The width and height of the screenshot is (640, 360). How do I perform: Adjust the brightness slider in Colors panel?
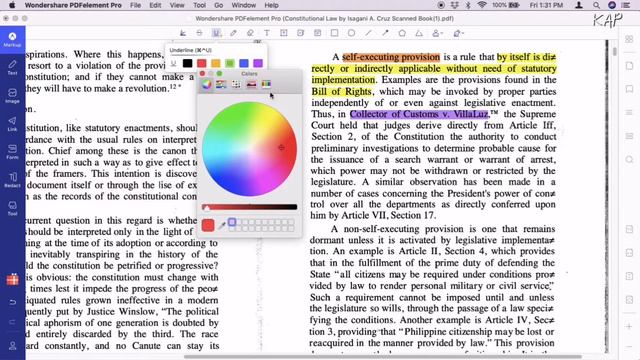249,207
